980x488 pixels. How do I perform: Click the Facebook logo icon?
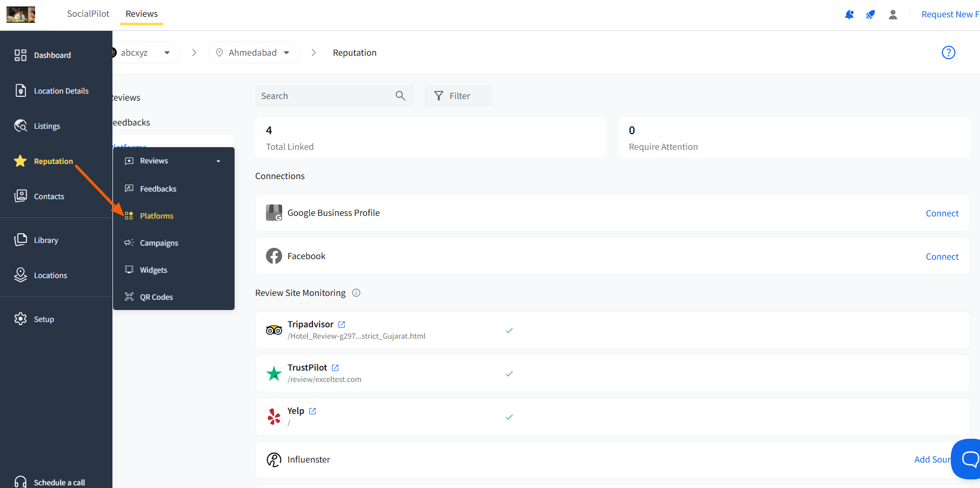coord(274,256)
